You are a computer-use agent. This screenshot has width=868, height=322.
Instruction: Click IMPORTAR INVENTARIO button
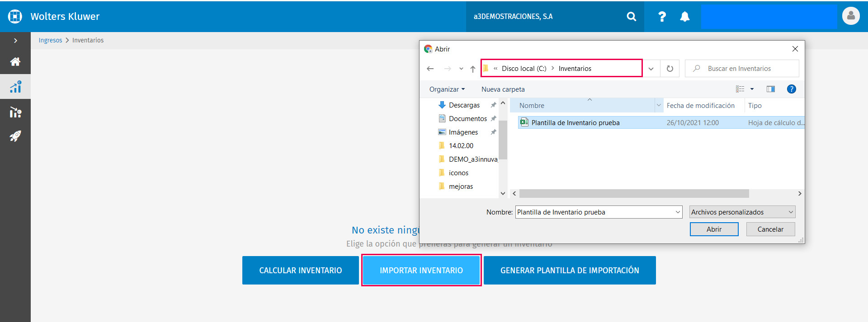(421, 271)
